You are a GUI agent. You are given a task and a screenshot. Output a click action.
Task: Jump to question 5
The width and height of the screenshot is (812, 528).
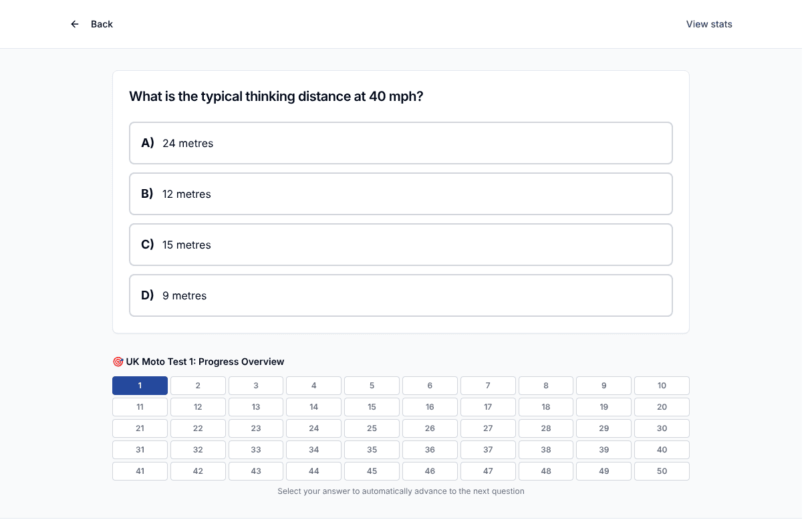pyautogui.click(x=372, y=386)
